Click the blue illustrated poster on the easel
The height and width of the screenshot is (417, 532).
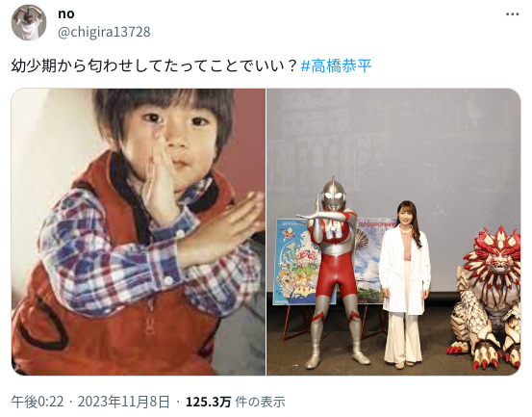coord(296,262)
